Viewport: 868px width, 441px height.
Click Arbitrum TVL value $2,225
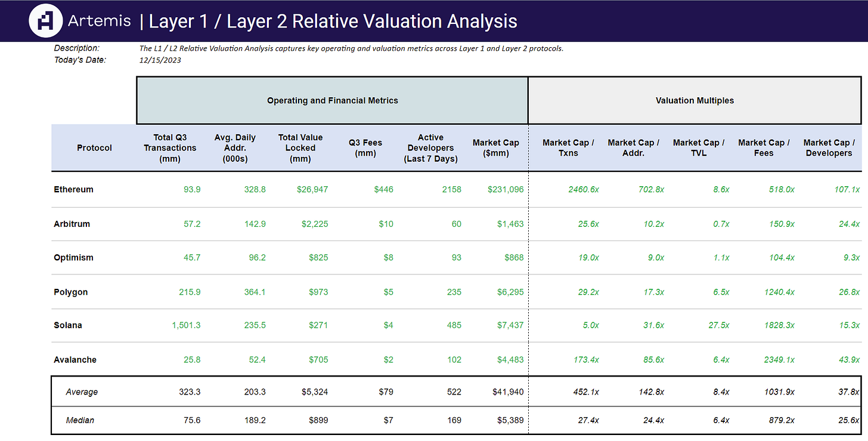coord(315,224)
